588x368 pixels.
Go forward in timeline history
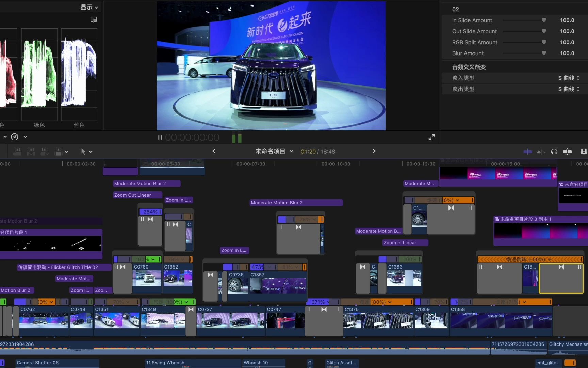pos(374,151)
